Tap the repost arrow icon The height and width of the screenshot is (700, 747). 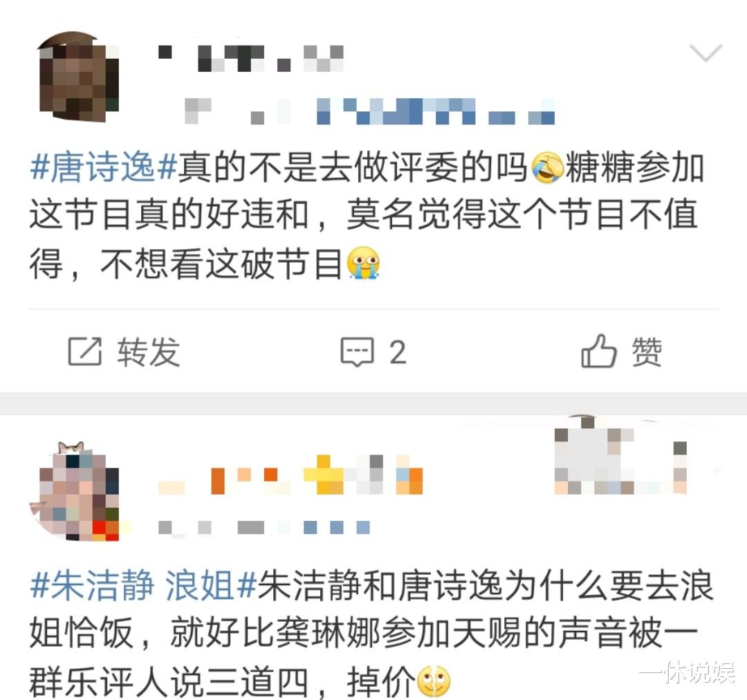point(85,351)
